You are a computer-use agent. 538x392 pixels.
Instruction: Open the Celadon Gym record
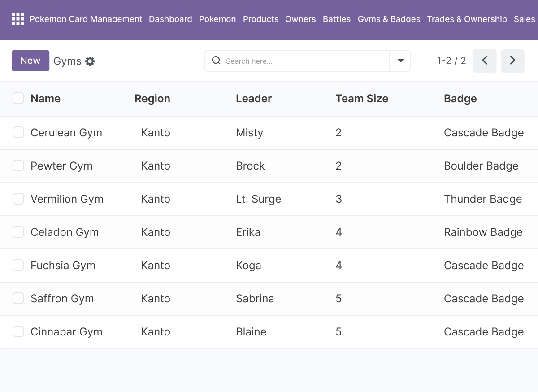pos(65,232)
